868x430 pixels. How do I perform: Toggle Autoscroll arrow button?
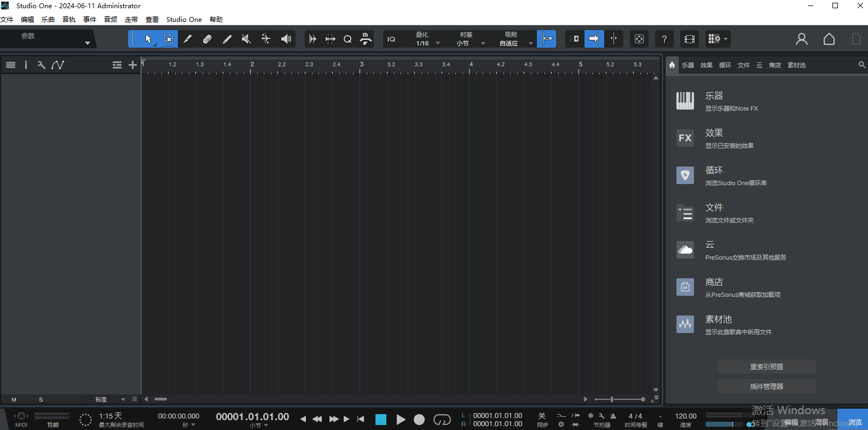point(594,39)
